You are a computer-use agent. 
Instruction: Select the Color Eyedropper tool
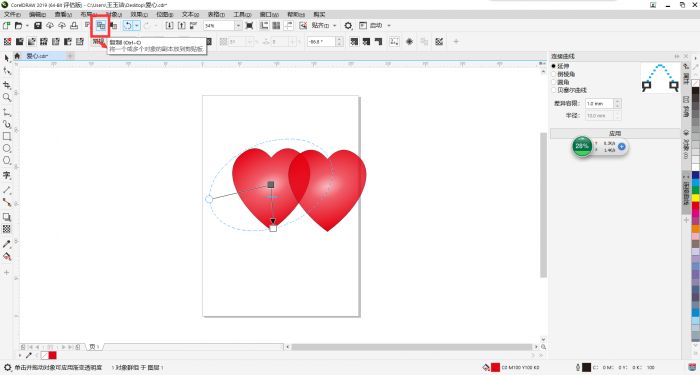coord(7,244)
